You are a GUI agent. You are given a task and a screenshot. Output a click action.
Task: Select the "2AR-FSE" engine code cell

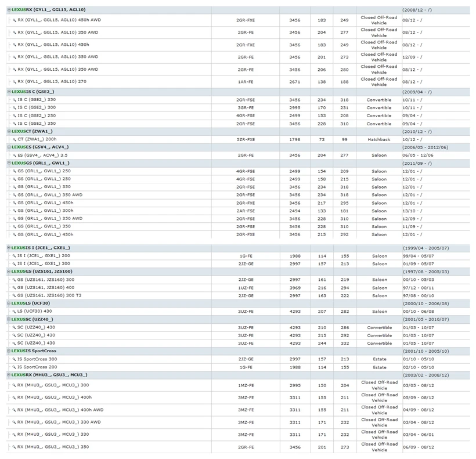pyautogui.click(x=246, y=211)
